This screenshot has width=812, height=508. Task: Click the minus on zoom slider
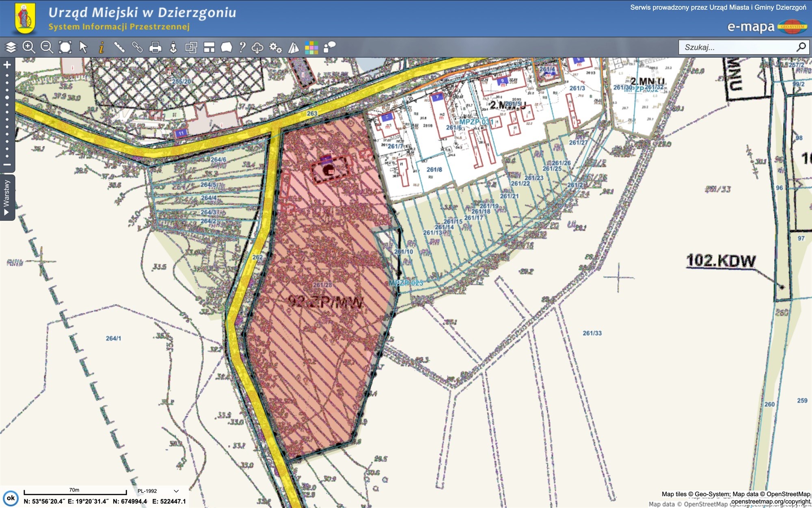coord(7,165)
